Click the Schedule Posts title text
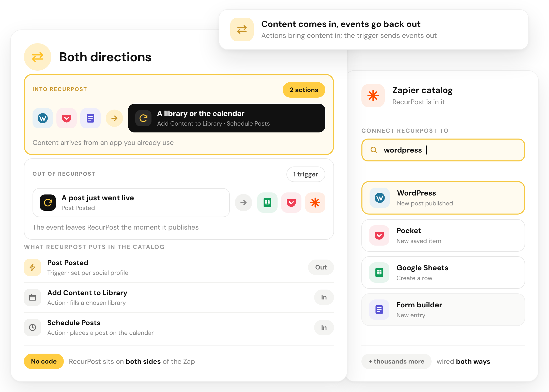 pyautogui.click(x=74, y=323)
